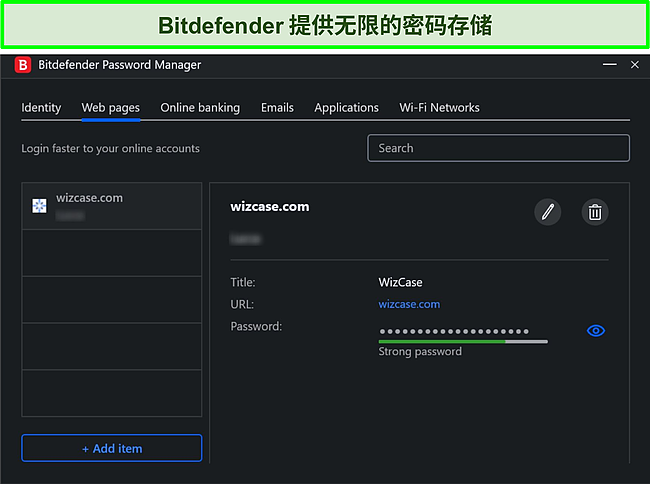Click 'Login faster to your online accounts' text
650x484 pixels.
click(x=110, y=148)
